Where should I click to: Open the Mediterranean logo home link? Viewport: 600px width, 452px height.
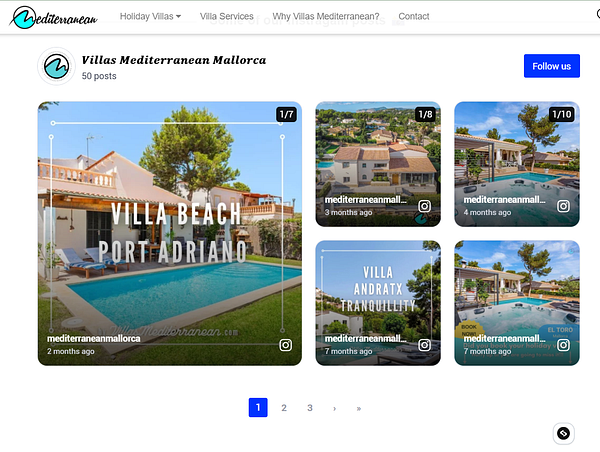click(54, 17)
